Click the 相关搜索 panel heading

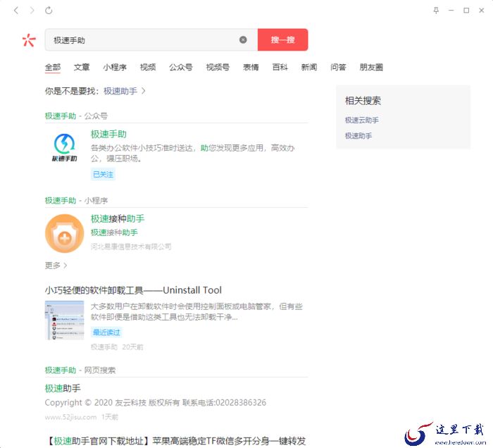(x=363, y=101)
